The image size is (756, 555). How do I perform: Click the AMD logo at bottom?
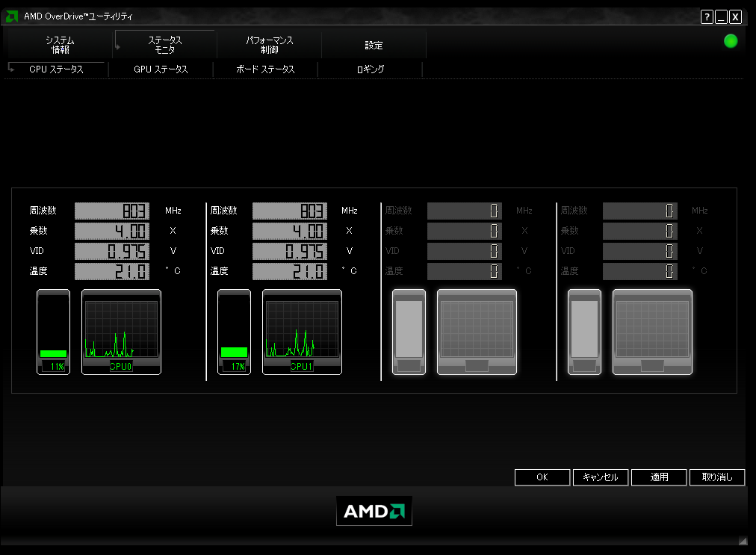pos(374,511)
